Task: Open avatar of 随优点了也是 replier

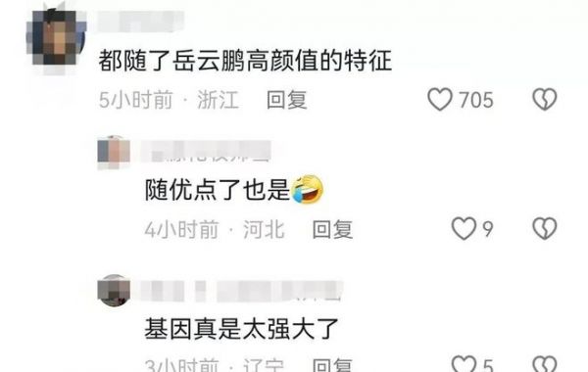Action: (x=114, y=152)
